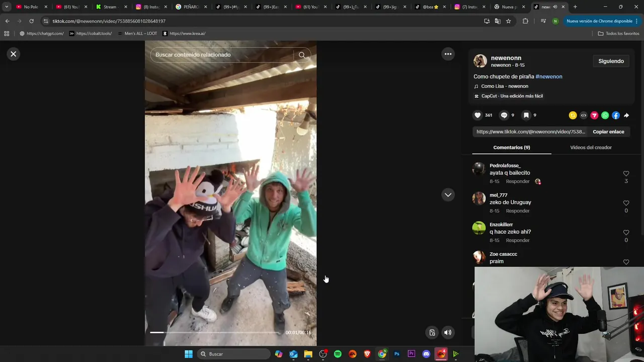Click the search magnifier in the video search bar
Screen dimensions: 644x362
302,55
